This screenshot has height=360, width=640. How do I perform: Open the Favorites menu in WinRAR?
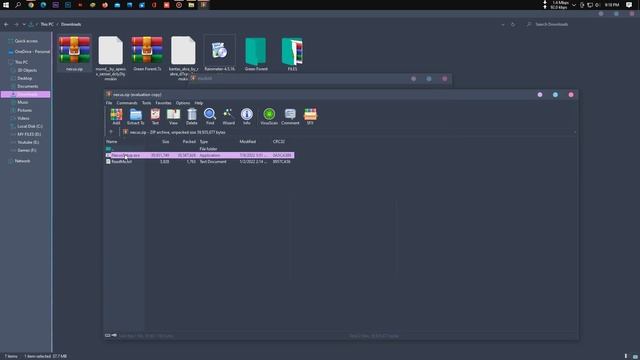click(x=163, y=103)
